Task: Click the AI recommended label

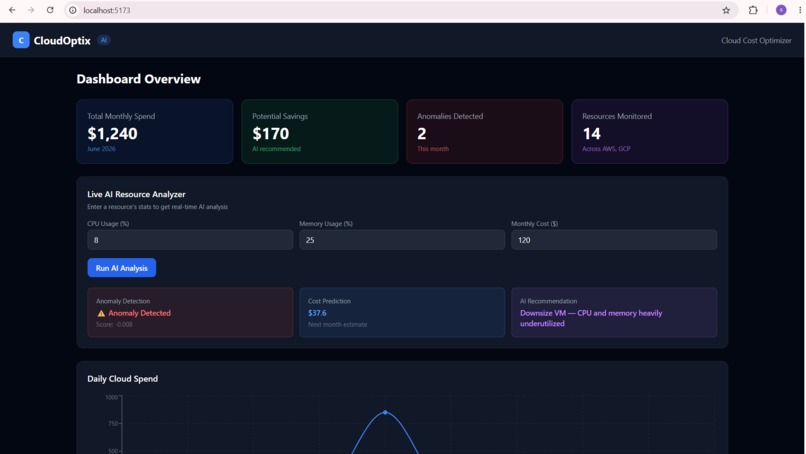Action: click(277, 149)
